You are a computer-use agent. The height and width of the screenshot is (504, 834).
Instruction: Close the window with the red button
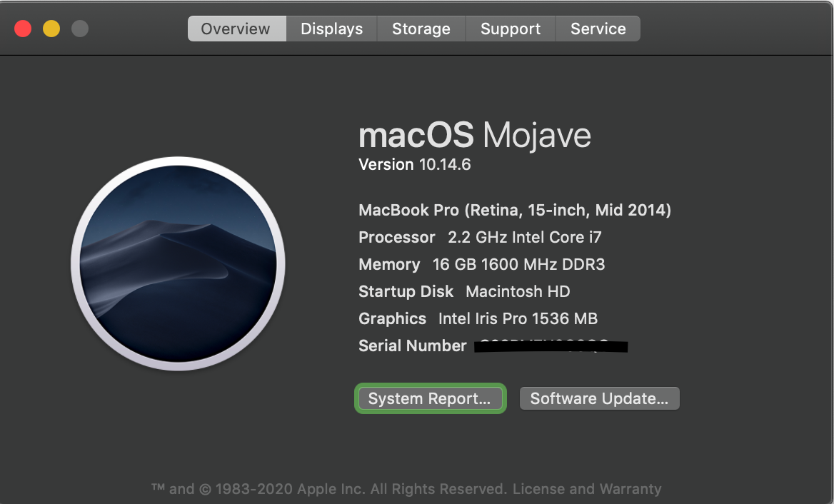(23, 29)
